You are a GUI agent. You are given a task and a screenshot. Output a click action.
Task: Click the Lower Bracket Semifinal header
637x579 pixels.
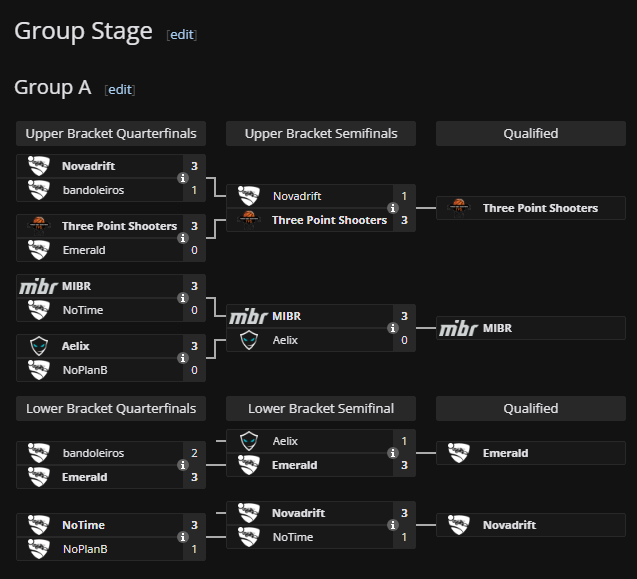coord(321,408)
